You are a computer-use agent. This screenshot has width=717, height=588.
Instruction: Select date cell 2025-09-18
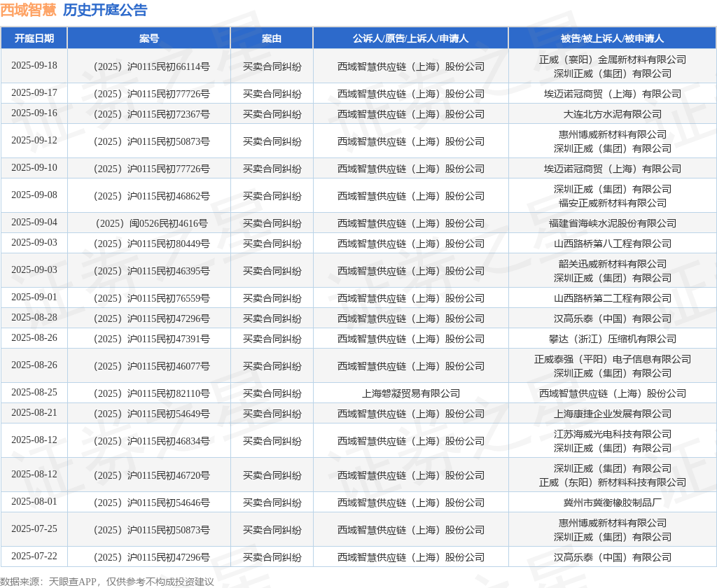click(x=34, y=65)
